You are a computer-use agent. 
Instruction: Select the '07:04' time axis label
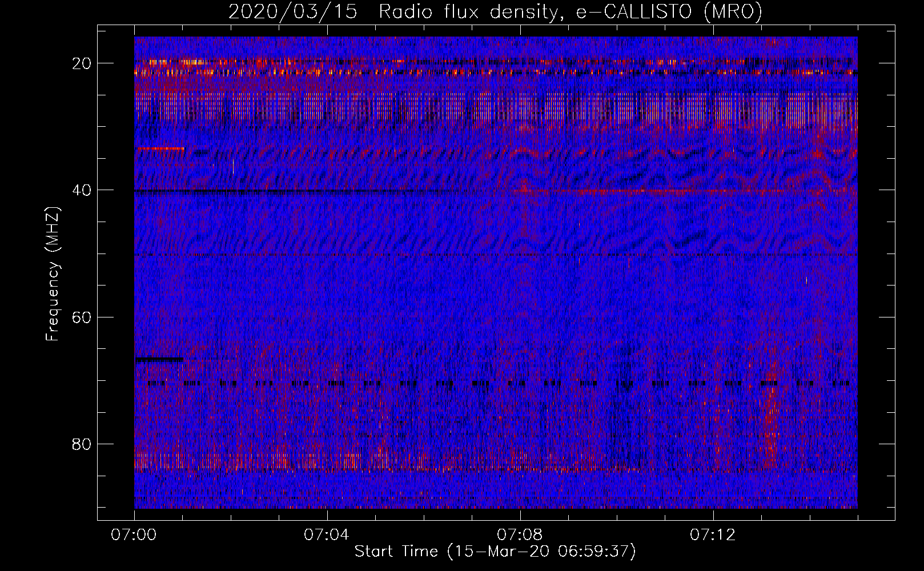coord(327,534)
